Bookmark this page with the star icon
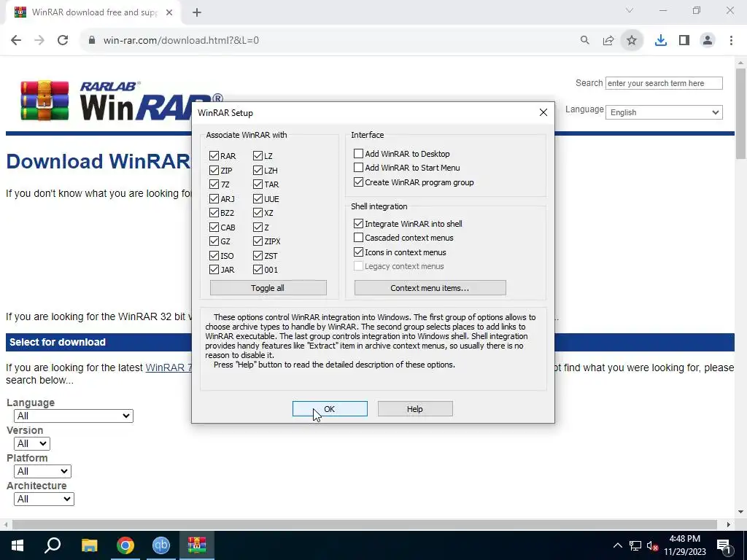Viewport: 747px width, 560px height. coord(632,40)
